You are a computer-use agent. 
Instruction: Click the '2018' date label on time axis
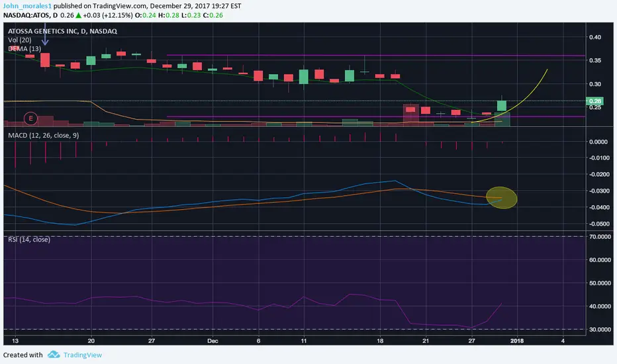(x=516, y=341)
